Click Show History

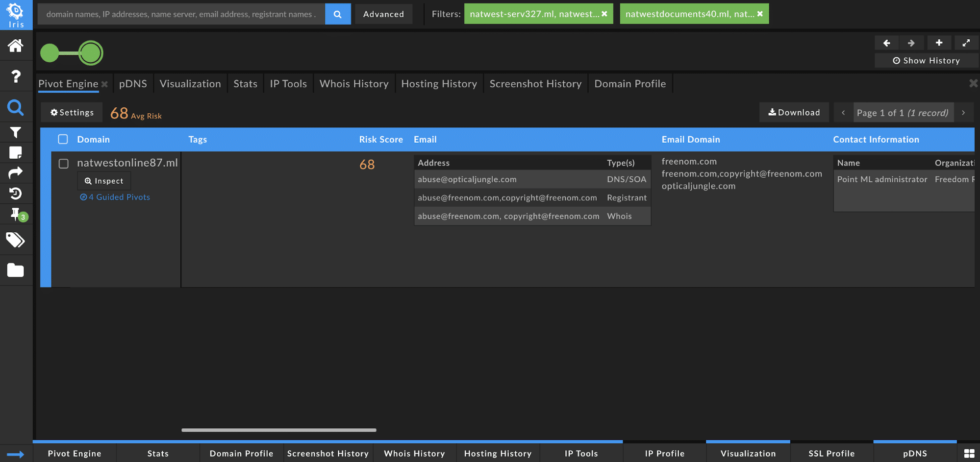click(926, 60)
